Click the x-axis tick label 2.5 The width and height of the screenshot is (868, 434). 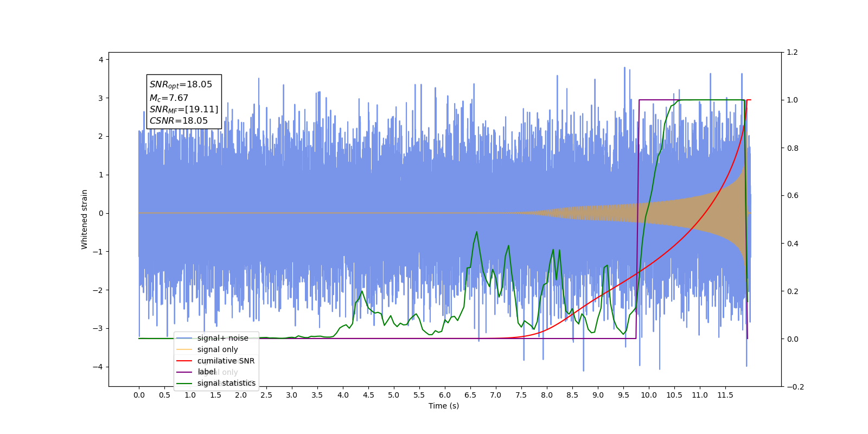[266, 395]
